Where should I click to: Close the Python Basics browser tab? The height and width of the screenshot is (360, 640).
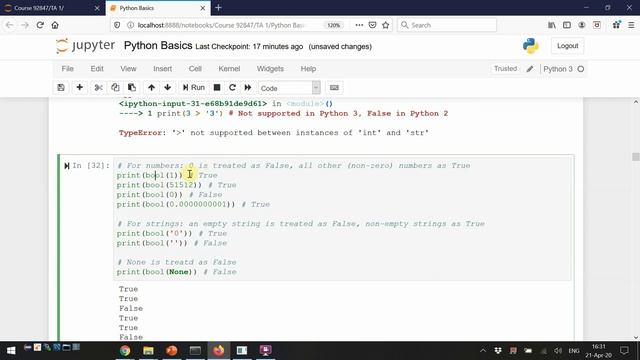click(x=202, y=8)
